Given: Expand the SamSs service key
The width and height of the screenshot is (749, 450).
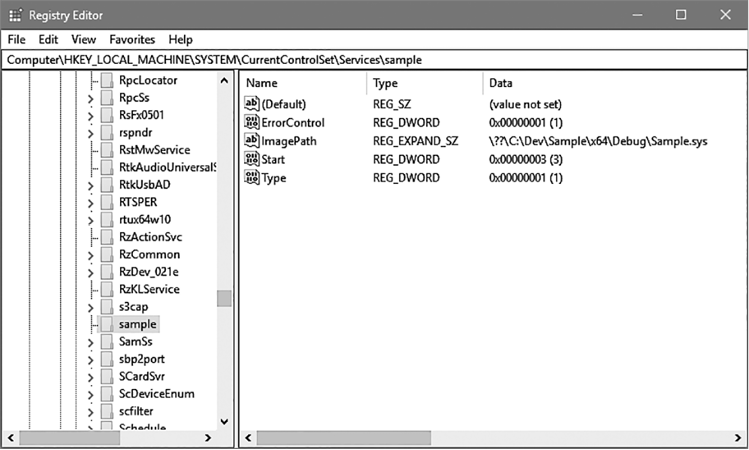Looking at the screenshot, I should pyautogui.click(x=91, y=342).
